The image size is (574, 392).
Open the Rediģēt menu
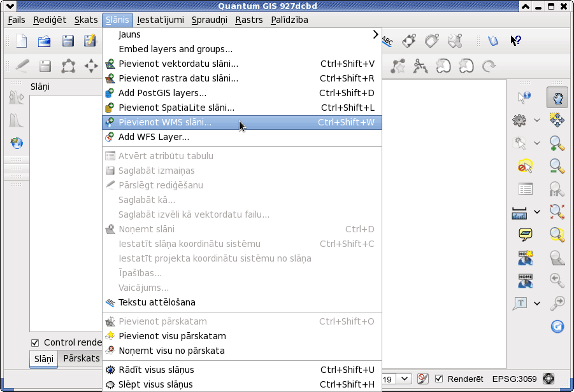50,20
